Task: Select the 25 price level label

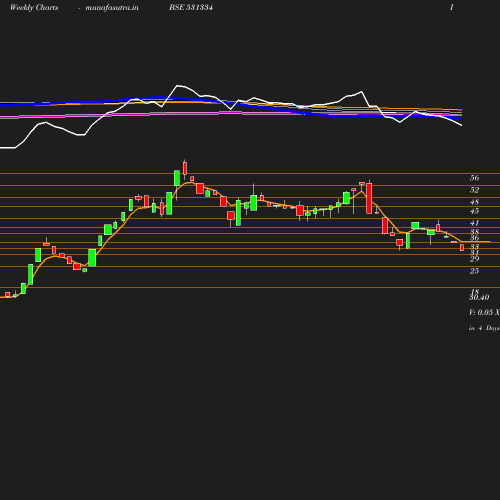Action: tap(474, 271)
